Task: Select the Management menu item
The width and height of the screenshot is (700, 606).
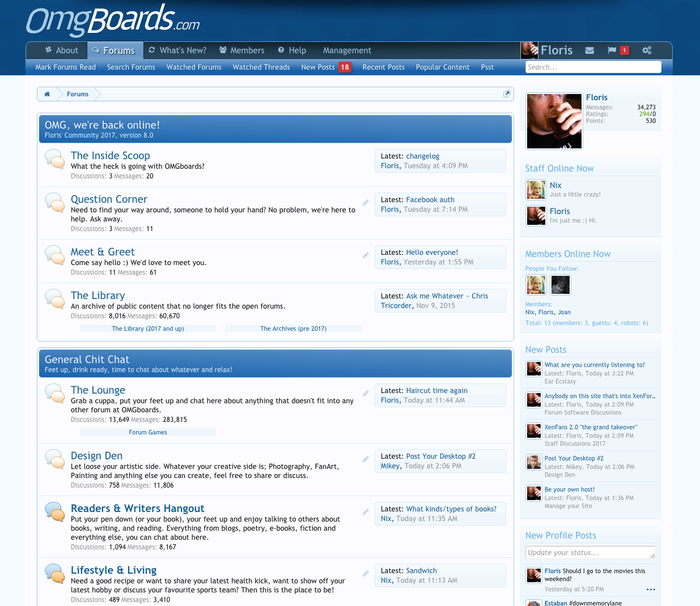Action: point(347,50)
